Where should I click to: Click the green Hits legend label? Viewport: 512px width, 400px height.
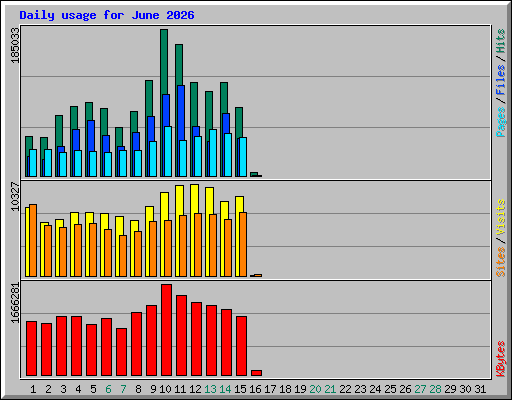[x=501, y=41]
